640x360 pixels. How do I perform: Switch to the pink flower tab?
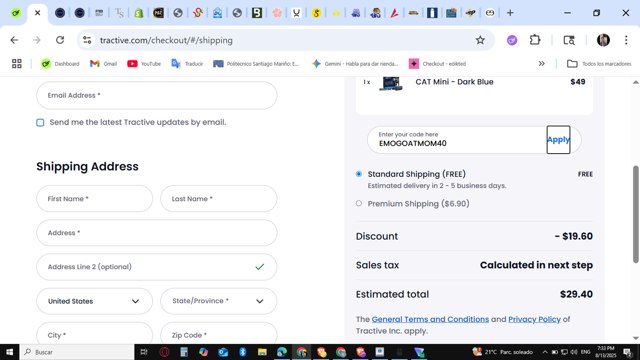[x=277, y=13]
